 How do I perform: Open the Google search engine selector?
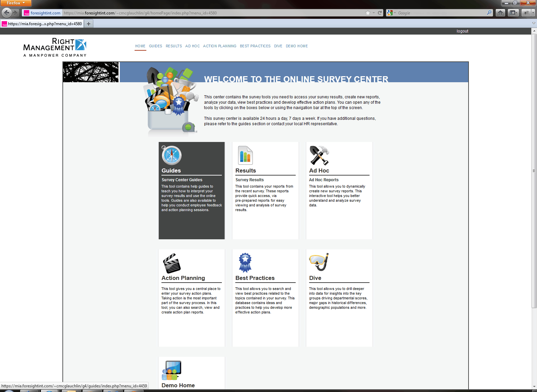point(391,13)
